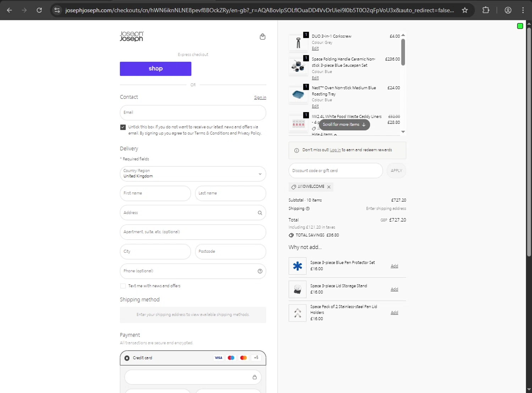
Task: Untick the news and offers email checkbox
Action: [x=123, y=127]
